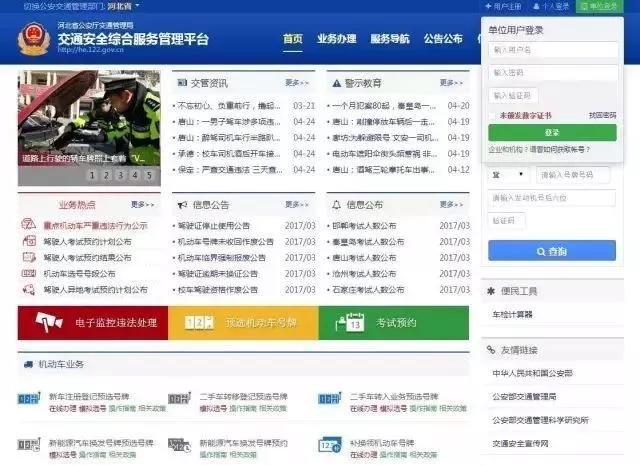Focus the 输入验证码 field
The height and width of the screenshot is (465, 640).
coord(513,96)
